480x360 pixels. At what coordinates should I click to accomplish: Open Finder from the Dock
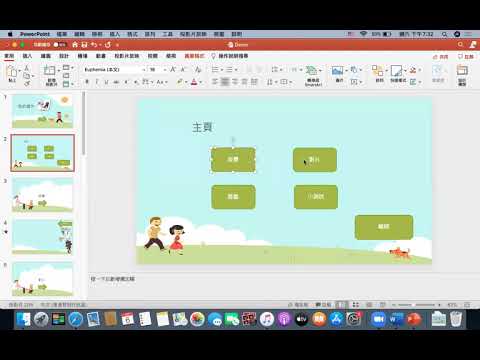tap(23, 319)
